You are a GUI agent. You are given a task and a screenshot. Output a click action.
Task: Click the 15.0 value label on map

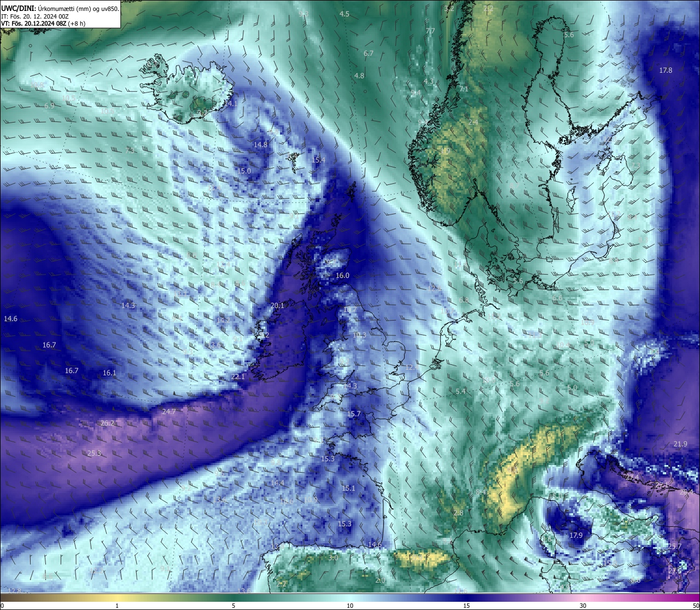coord(244,171)
